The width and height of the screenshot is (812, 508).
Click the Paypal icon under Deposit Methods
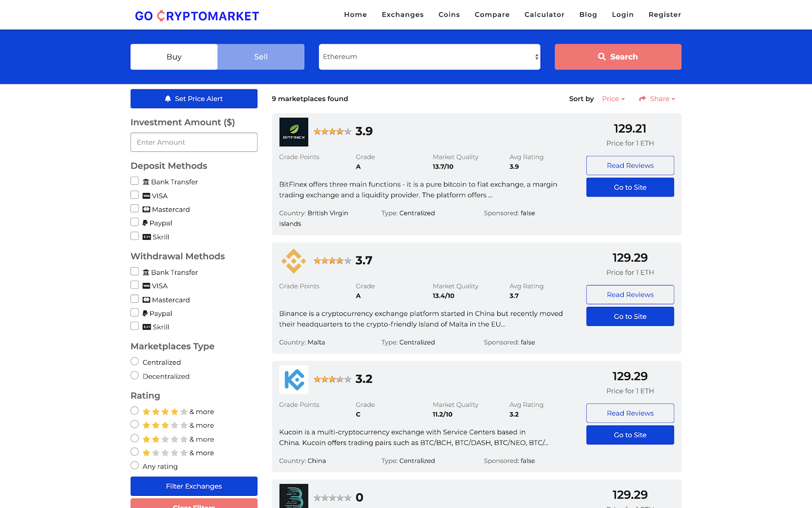point(145,223)
